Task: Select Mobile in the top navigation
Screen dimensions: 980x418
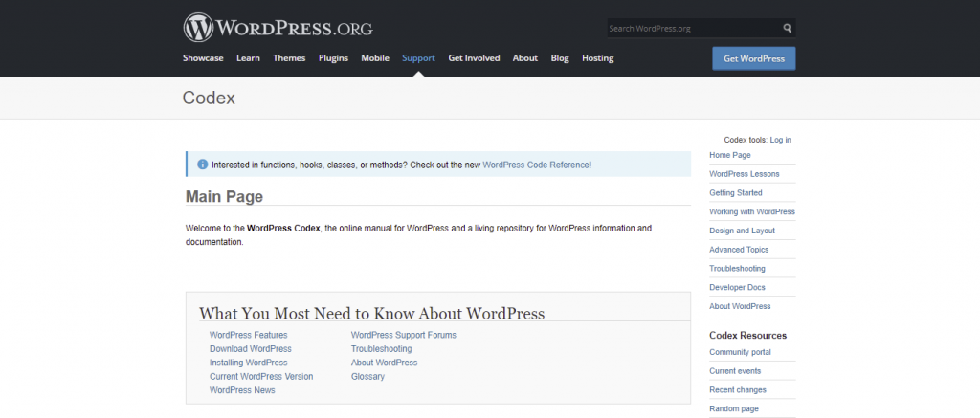Action: click(x=375, y=58)
